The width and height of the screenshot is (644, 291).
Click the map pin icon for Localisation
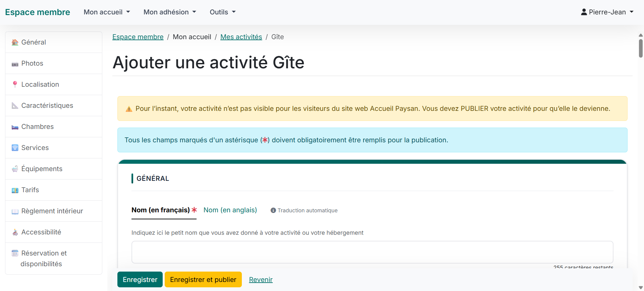click(15, 84)
